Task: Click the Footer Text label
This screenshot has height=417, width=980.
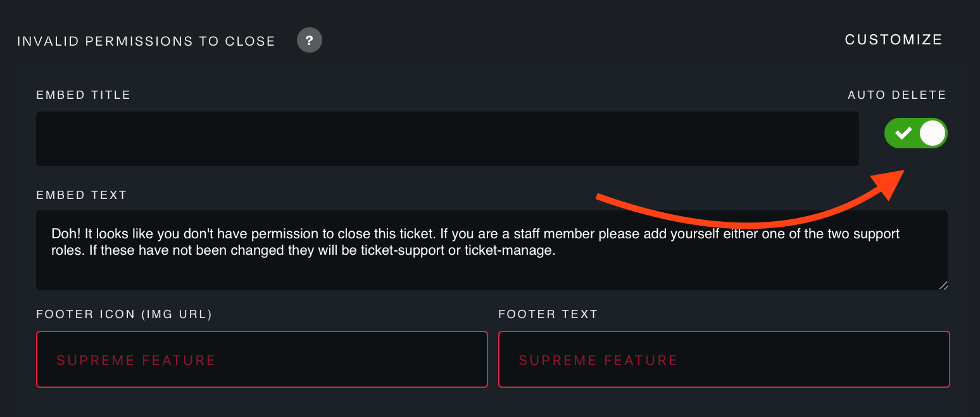Action: (x=548, y=314)
